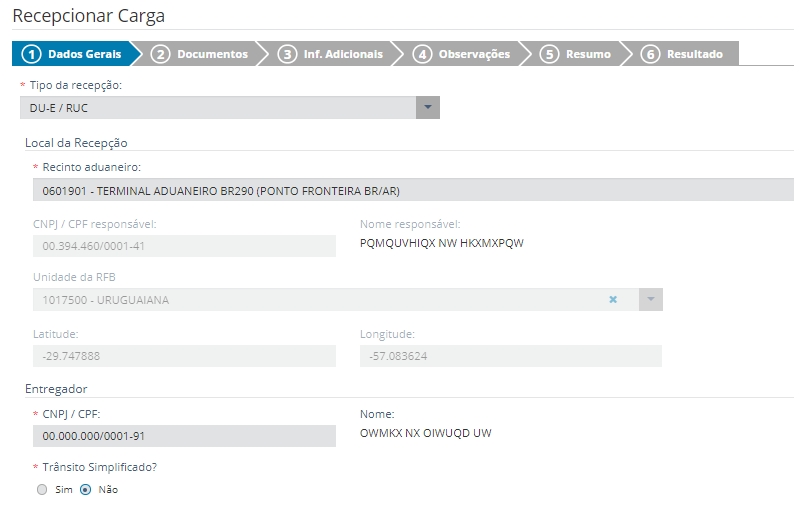Click the step 1 circle icon
The image size is (794, 511).
pos(31,54)
